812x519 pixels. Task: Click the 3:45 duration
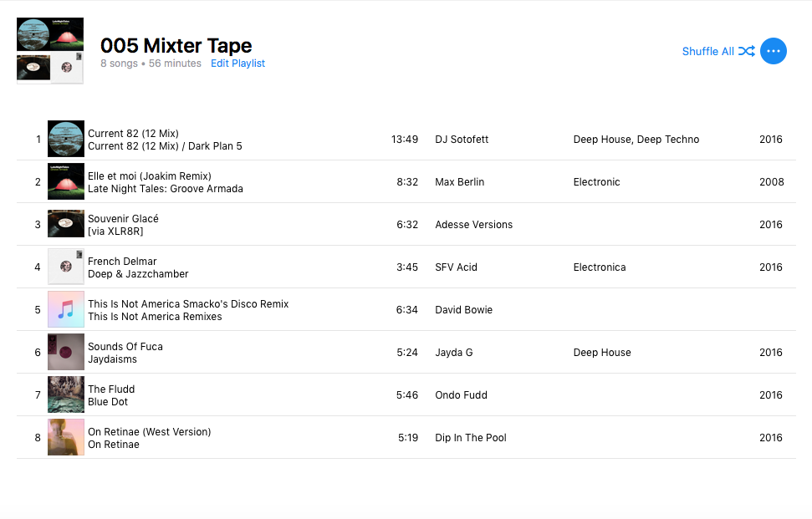tap(407, 267)
